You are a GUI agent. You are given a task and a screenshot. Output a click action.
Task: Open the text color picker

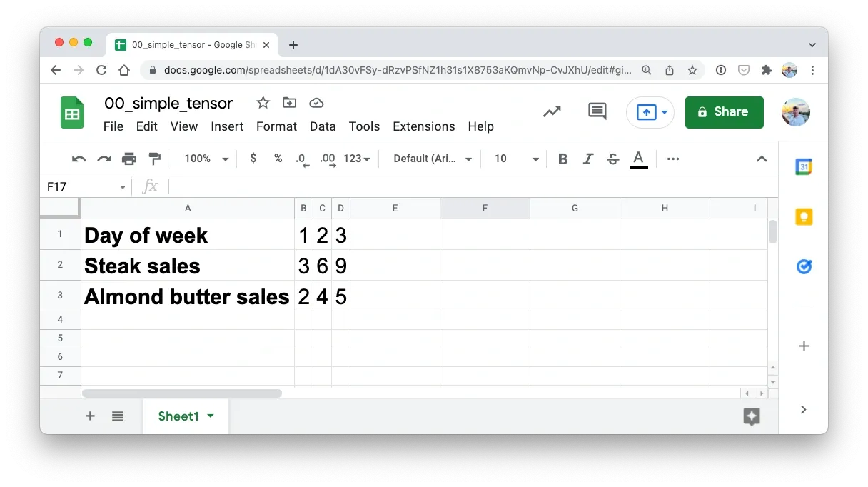639,159
